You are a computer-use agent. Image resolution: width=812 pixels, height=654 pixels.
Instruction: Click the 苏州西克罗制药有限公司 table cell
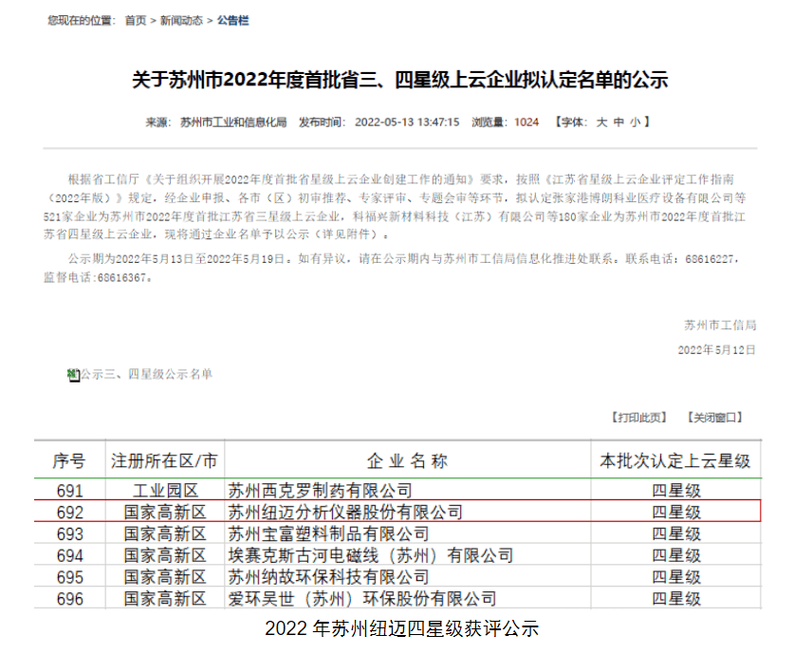321,491
